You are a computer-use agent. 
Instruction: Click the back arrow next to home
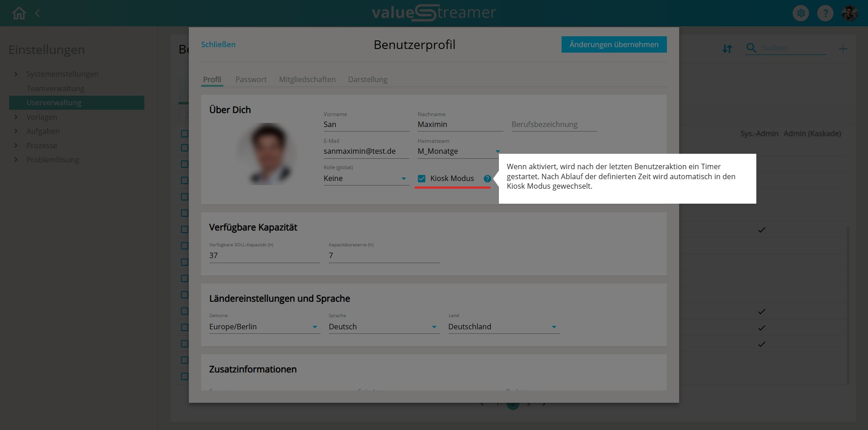point(38,13)
